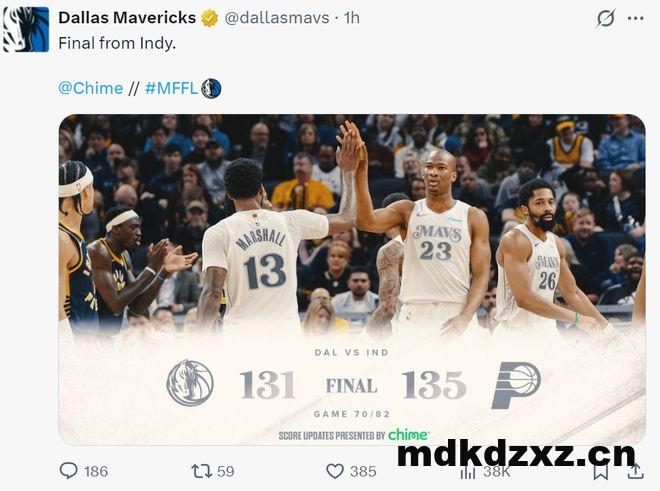Click the 186 replies count
The width and height of the screenshot is (660, 491).
[x=96, y=471]
